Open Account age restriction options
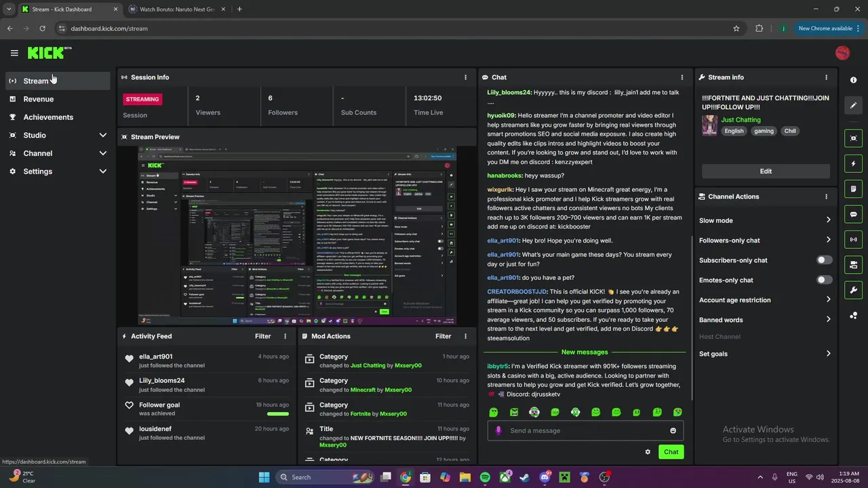This screenshot has height=488, width=868. 765,300
